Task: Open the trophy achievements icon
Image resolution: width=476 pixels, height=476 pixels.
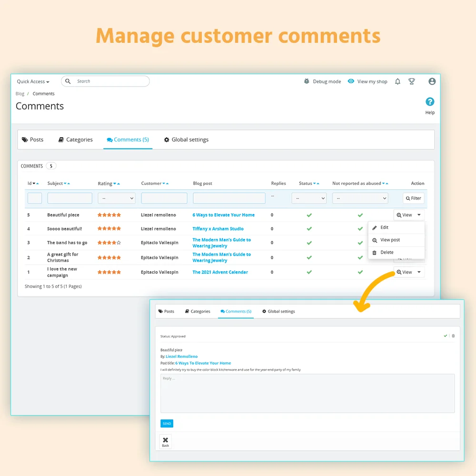Action: click(x=412, y=81)
